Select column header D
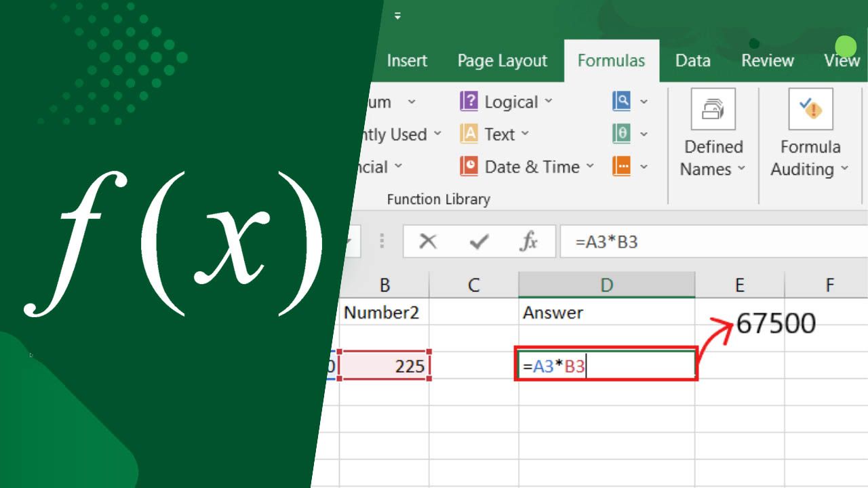Image resolution: width=868 pixels, height=488 pixels. click(x=606, y=285)
